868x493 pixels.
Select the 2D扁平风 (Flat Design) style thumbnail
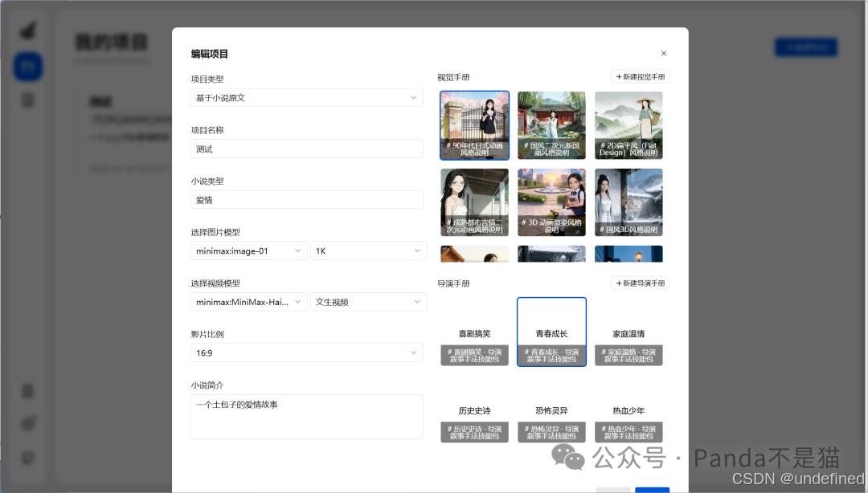coord(628,125)
